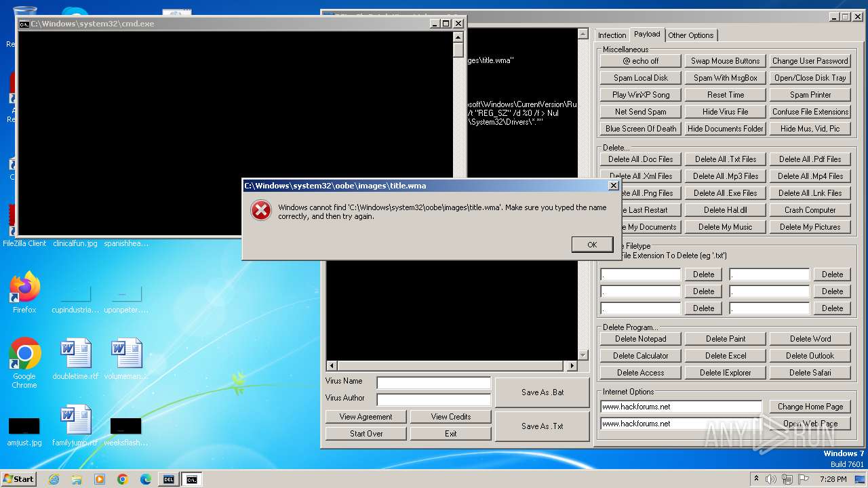Click Delete Word button
This screenshot has width=868, height=488.
(810, 339)
